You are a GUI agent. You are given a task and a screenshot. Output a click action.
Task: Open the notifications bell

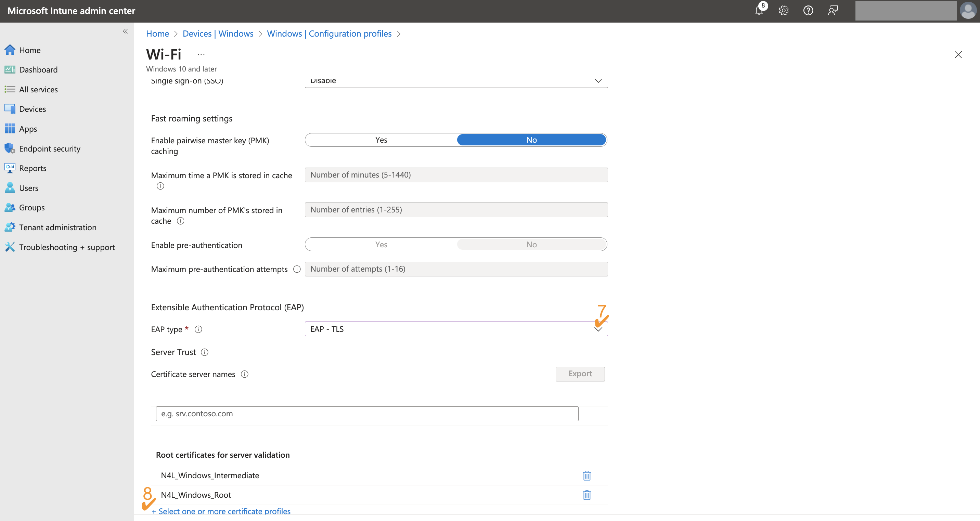pyautogui.click(x=759, y=10)
